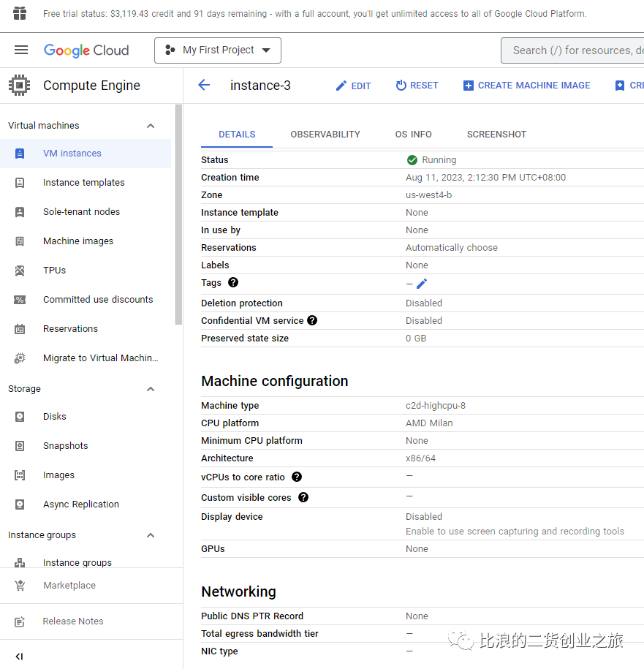
Task: Collapse the Virtual machines section
Action: point(151,126)
